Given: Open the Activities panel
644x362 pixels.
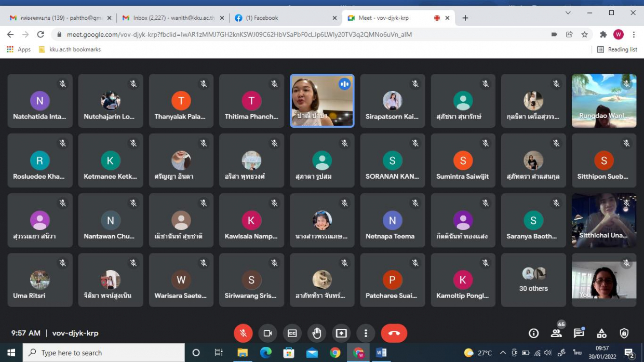Looking at the screenshot, I should coord(601,333).
